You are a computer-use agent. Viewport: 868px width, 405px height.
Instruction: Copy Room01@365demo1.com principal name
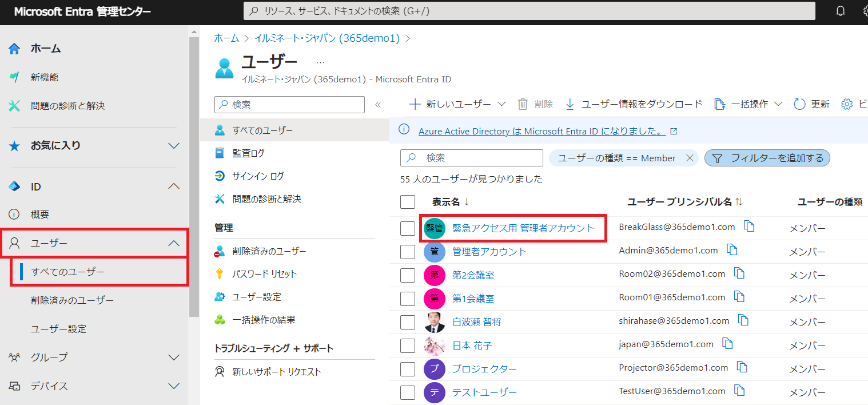[739, 296]
